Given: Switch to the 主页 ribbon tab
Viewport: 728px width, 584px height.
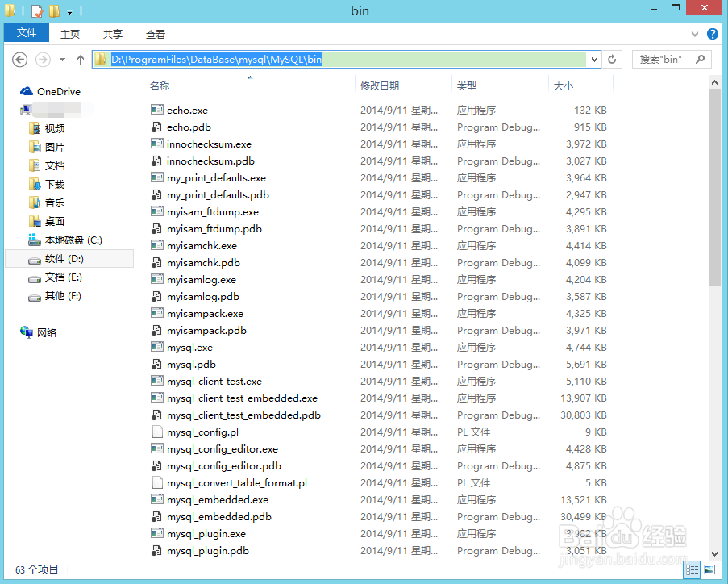Looking at the screenshot, I should tap(70, 34).
